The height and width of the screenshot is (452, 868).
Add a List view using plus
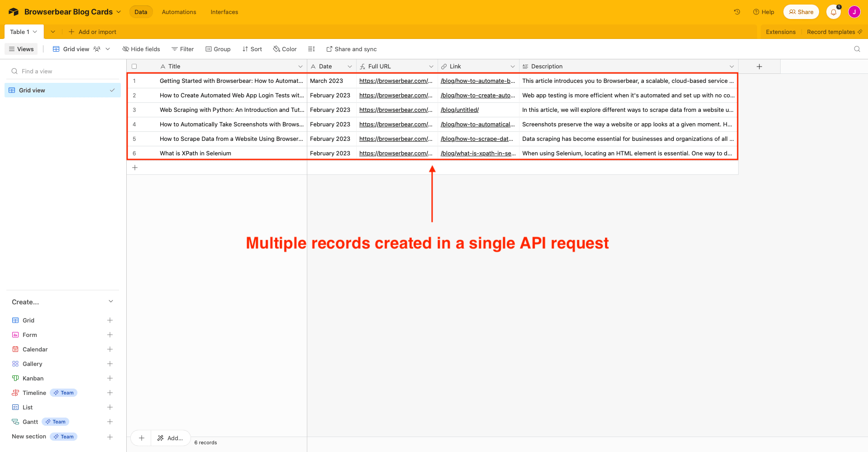[110, 407]
